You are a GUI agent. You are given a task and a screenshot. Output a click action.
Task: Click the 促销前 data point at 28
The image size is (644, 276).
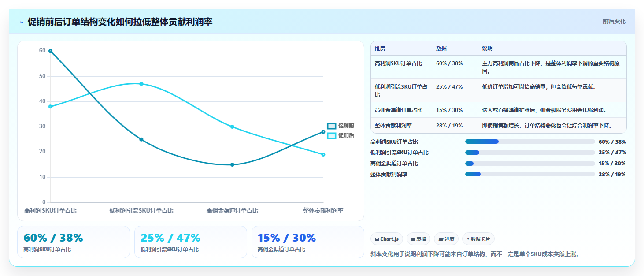click(323, 132)
